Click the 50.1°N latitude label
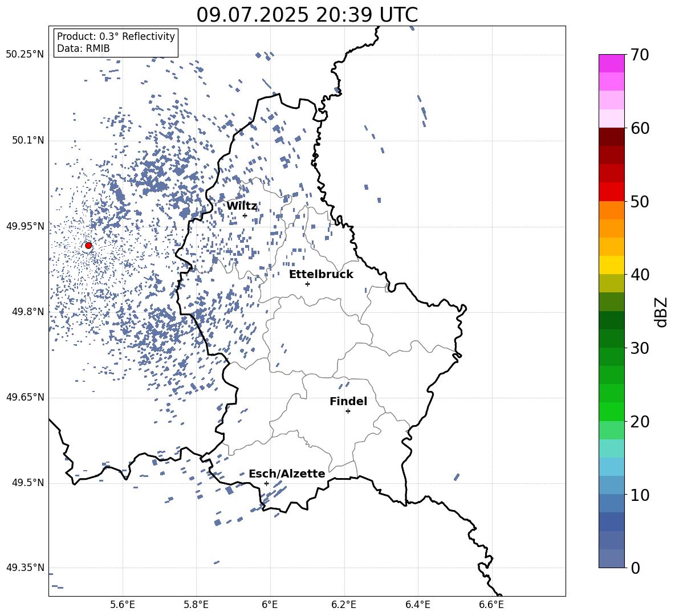Viewport: 675px width, 616px height. point(27,141)
